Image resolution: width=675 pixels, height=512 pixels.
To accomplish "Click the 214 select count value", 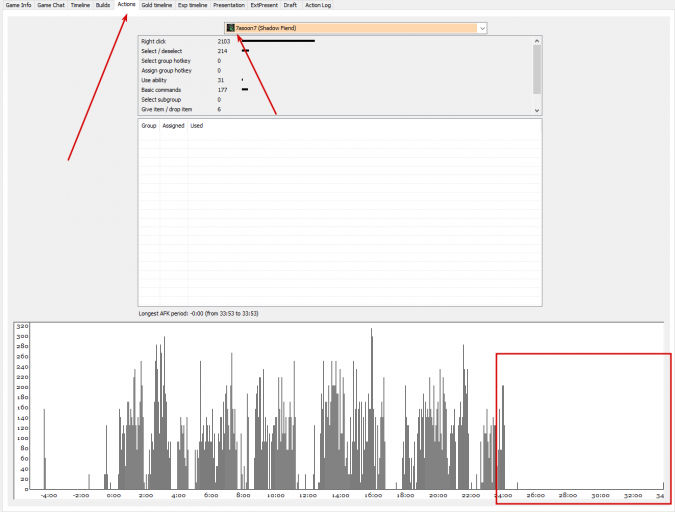I will coord(223,51).
